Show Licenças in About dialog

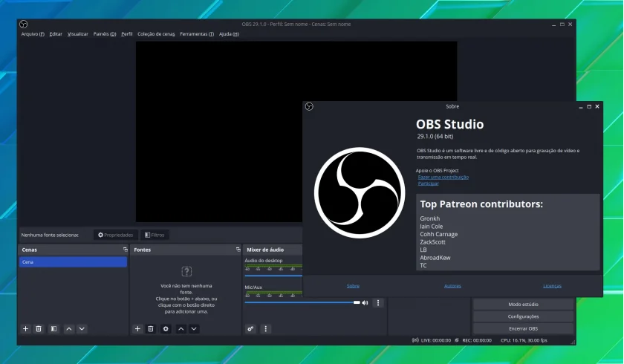click(x=552, y=286)
